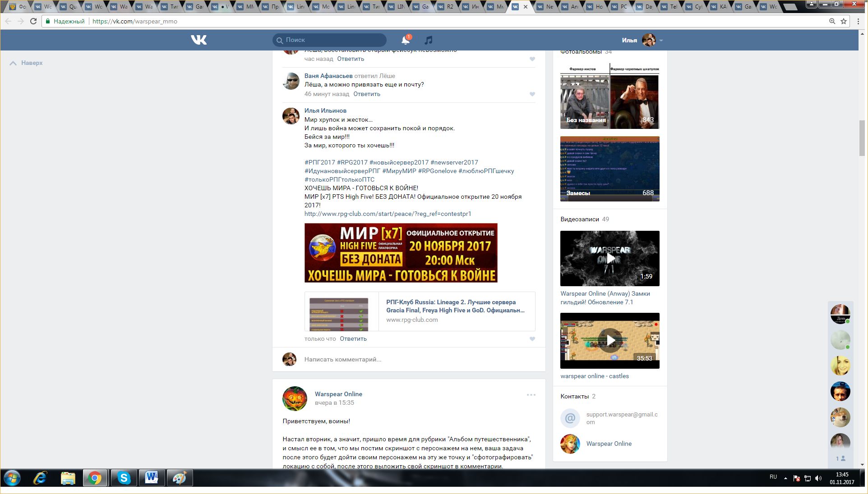Click the Видеозаписи section header

(x=580, y=219)
